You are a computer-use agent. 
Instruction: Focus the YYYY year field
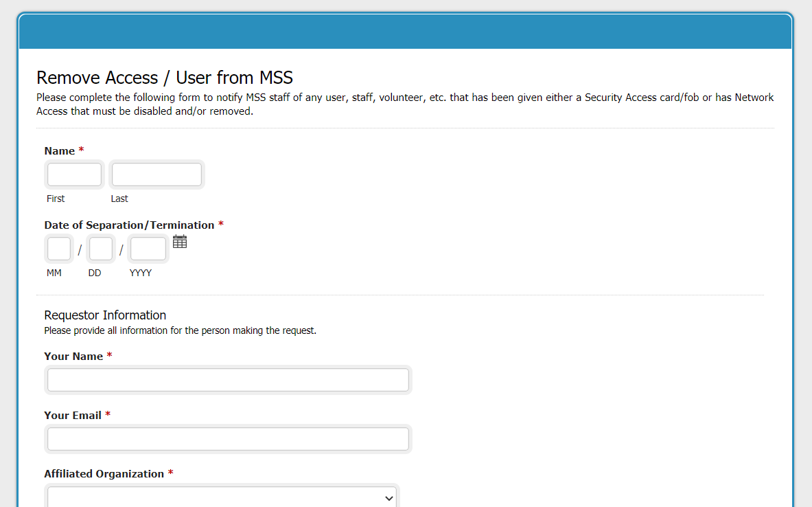pyautogui.click(x=148, y=249)
